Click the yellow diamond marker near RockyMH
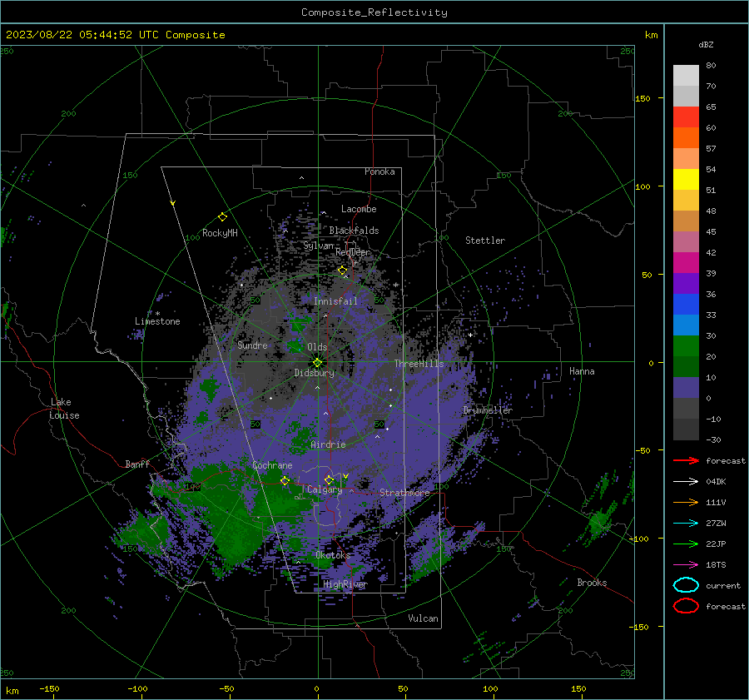749x700 pixels. click(x=222, y=217)
